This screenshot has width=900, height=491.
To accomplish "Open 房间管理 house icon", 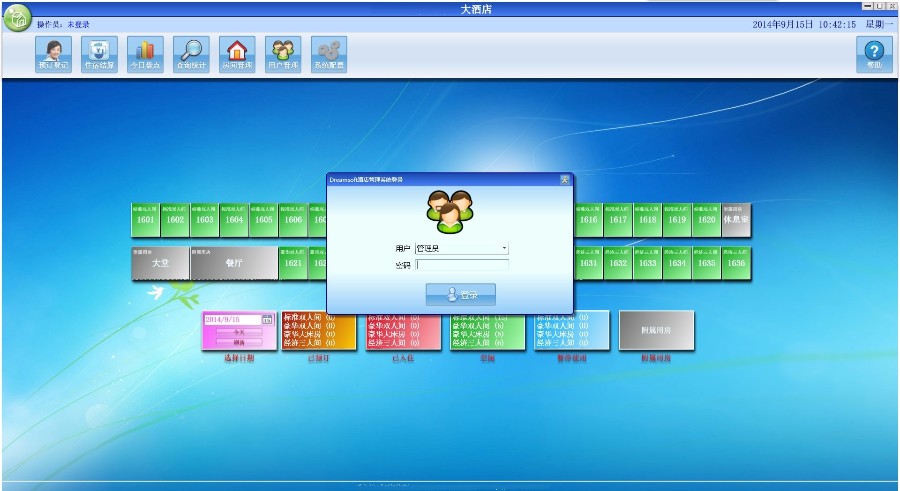I will tap(237, 55).
